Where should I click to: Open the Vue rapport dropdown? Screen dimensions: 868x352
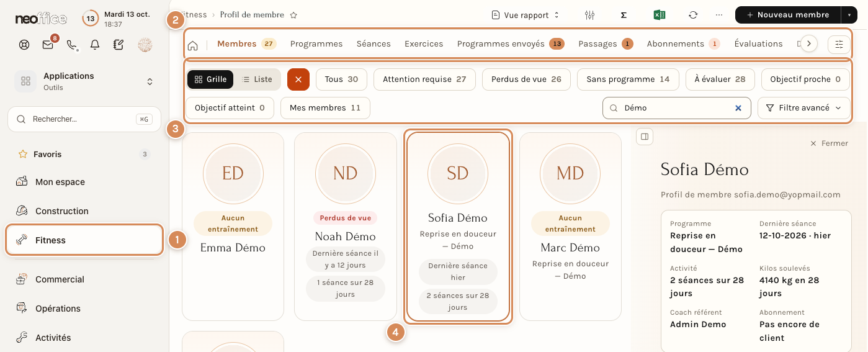pyautogui.click(x=525, y=15)
